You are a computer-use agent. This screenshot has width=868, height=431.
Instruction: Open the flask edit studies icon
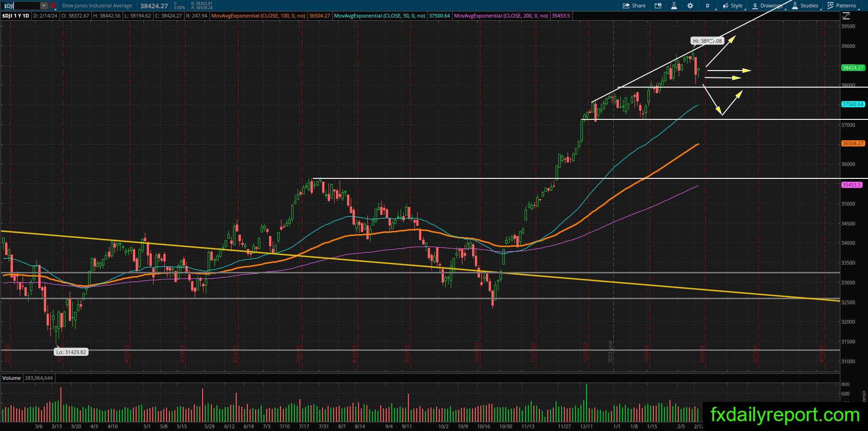[x=674, y=6]
